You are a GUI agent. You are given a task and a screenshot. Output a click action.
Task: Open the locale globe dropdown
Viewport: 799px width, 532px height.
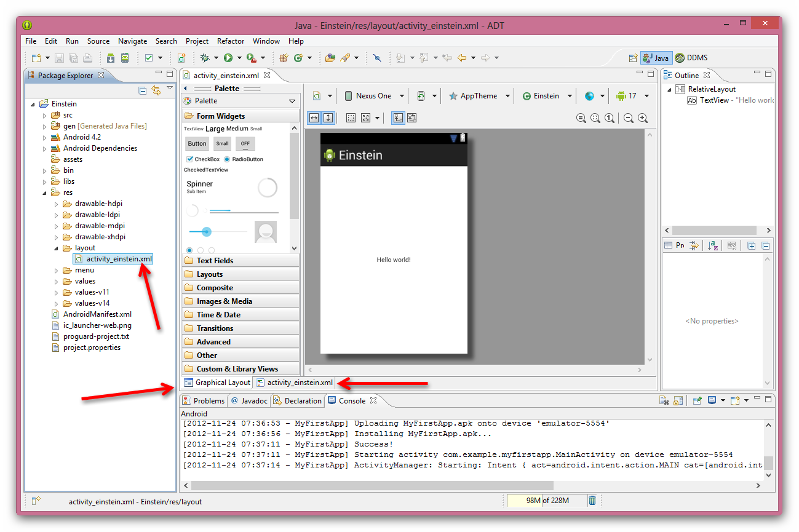[595, 96]
